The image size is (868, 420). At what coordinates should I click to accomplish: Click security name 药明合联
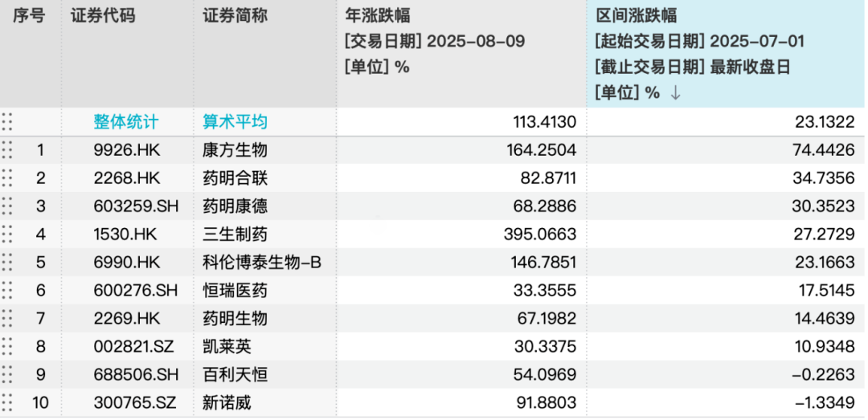coord(235,178)
